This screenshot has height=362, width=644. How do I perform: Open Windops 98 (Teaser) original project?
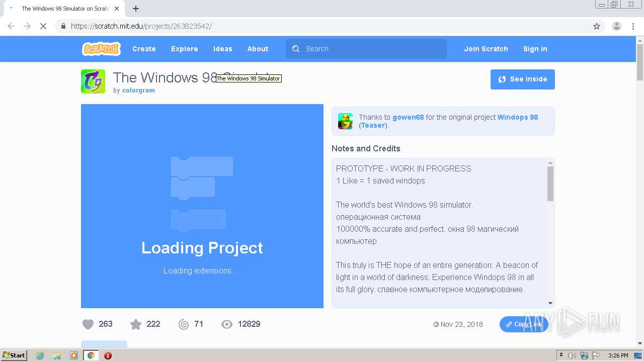pos(517,117)
